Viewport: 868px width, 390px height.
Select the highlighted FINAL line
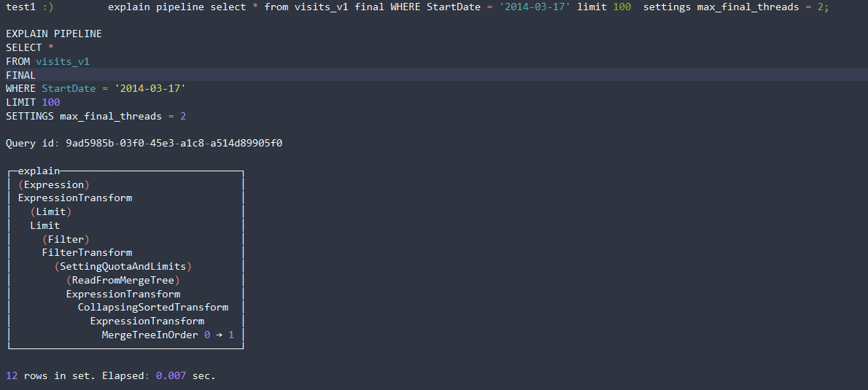point(20,75)
